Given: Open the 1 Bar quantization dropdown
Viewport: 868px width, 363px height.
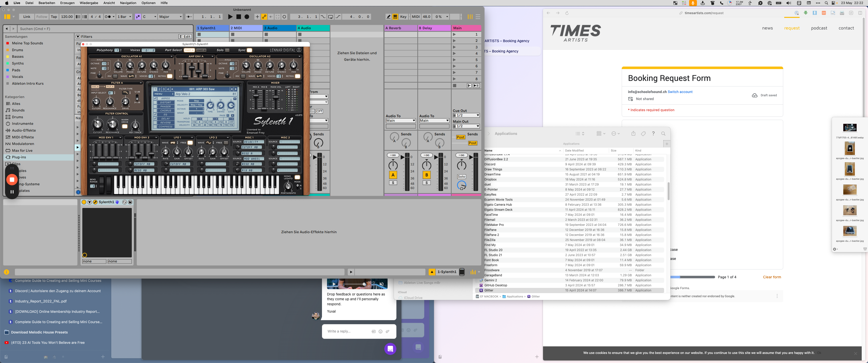Looking at the screenshot, I should tap(124, 16).
